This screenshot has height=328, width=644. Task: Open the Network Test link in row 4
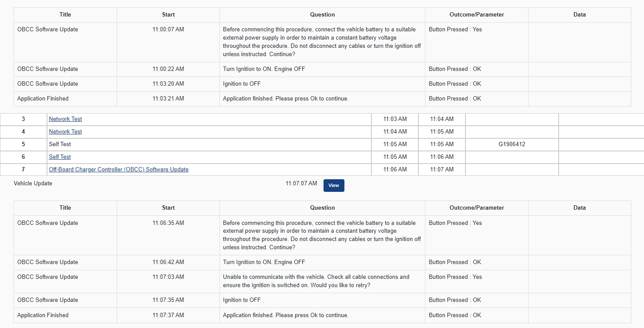click(x=65, y=132)
